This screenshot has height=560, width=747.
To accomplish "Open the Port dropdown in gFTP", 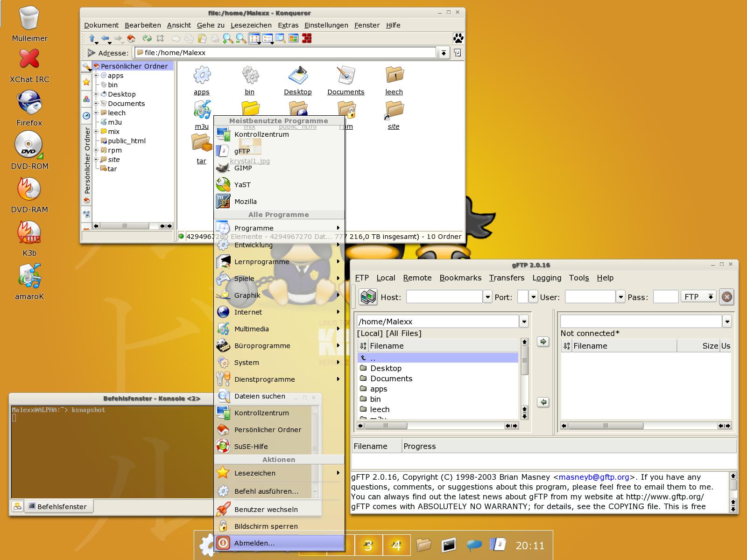I will pos(533,297).
